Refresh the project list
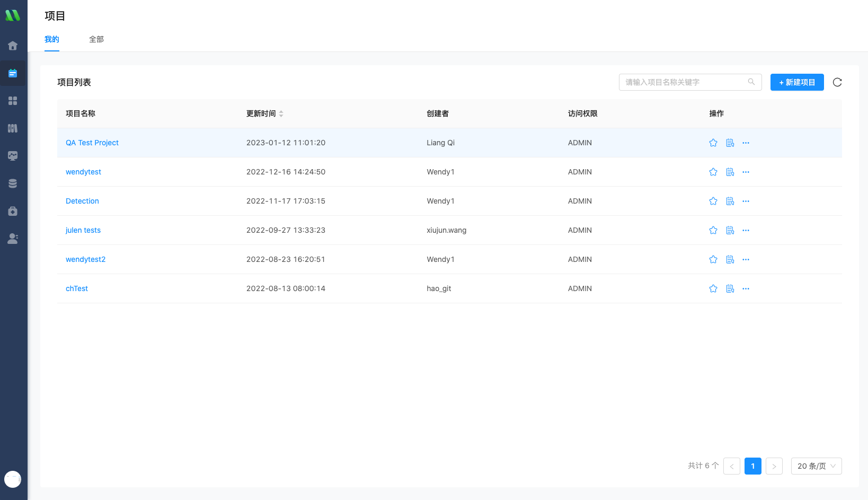 [837, 82]
